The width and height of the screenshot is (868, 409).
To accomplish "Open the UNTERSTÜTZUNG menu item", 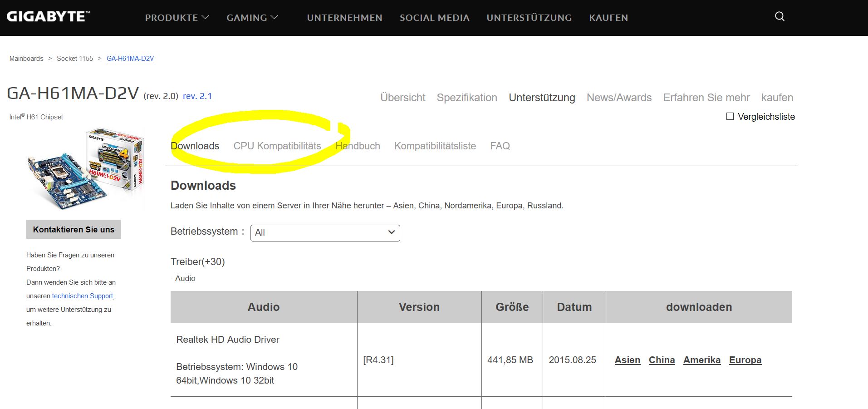I will coord(529,18).
